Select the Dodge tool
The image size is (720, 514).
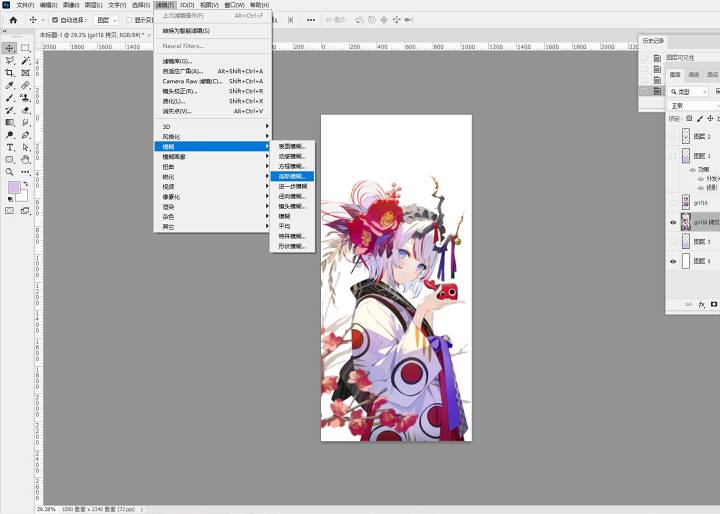coord(9,135)
